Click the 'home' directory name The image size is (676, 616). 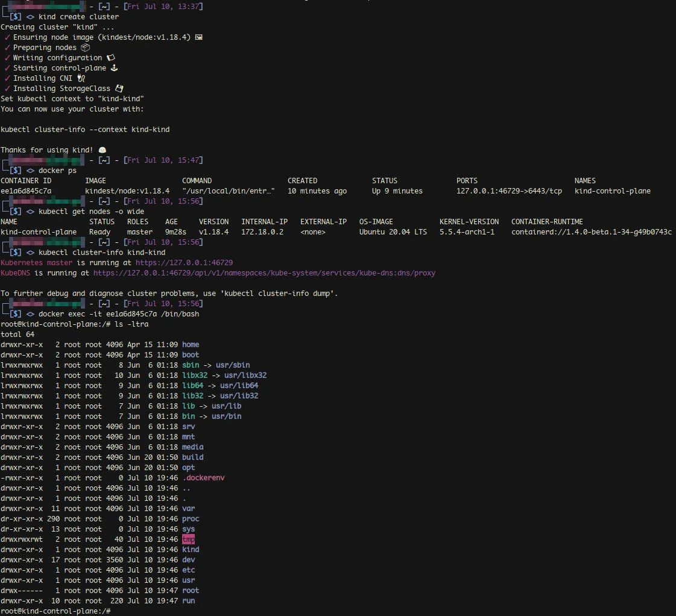click(x=190, y=345)
